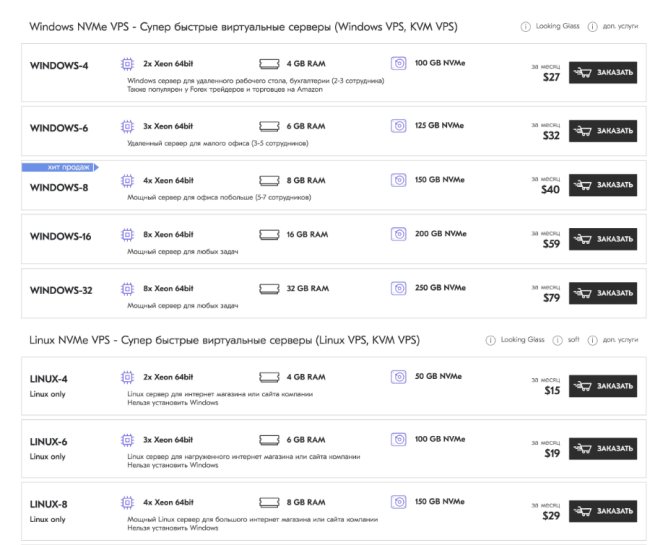
Task: Order the LINUX-8 plan
Action: point(603,511)
